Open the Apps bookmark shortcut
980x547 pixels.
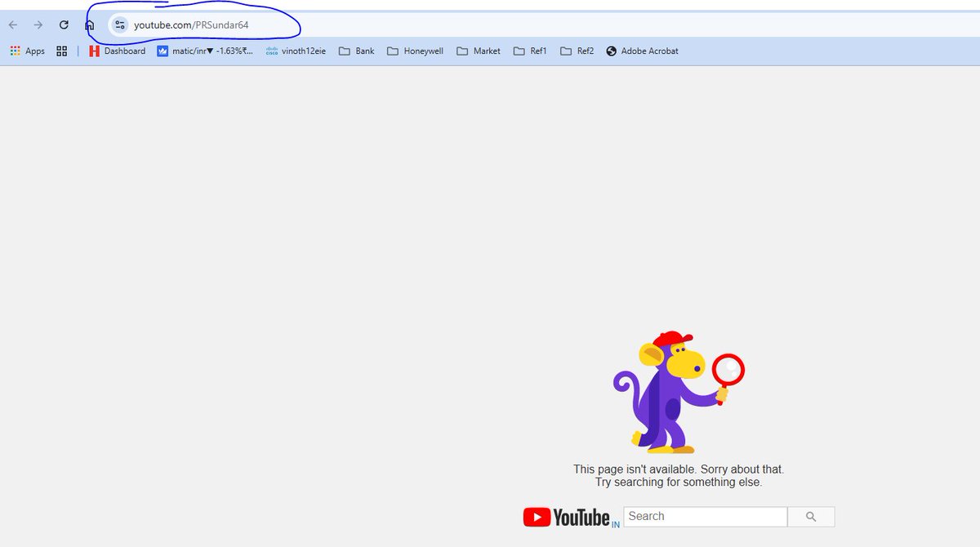click(27, 51)
